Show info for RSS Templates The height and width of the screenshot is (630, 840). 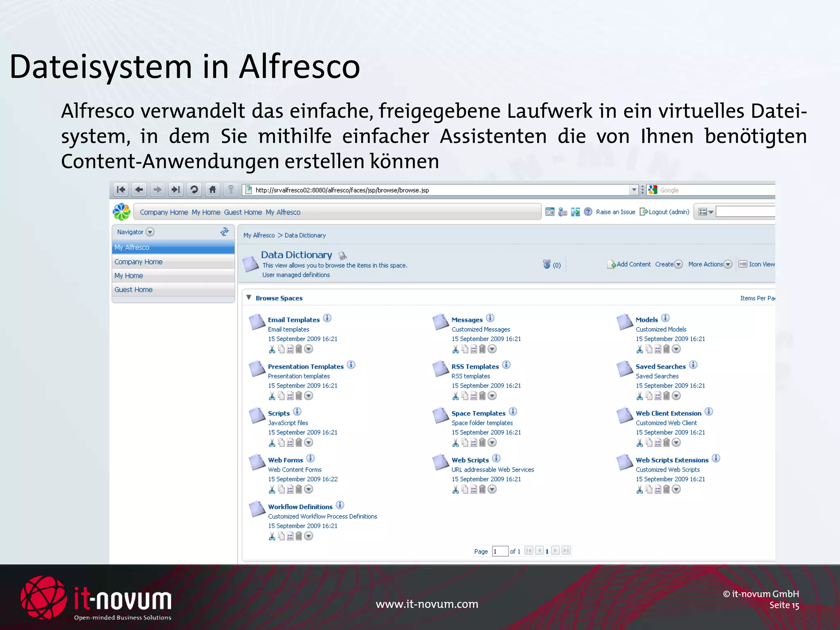[507, 365]
